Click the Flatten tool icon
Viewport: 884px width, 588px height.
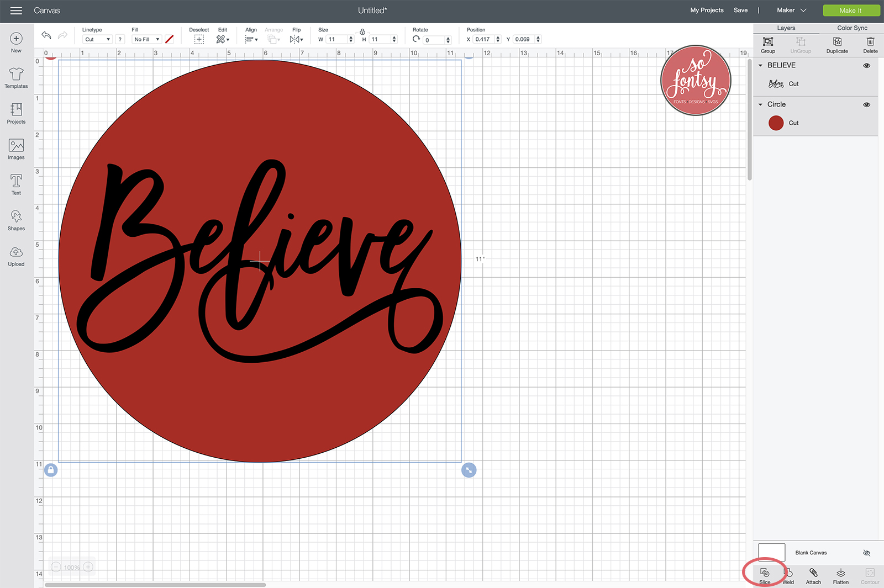coord(840,573)
